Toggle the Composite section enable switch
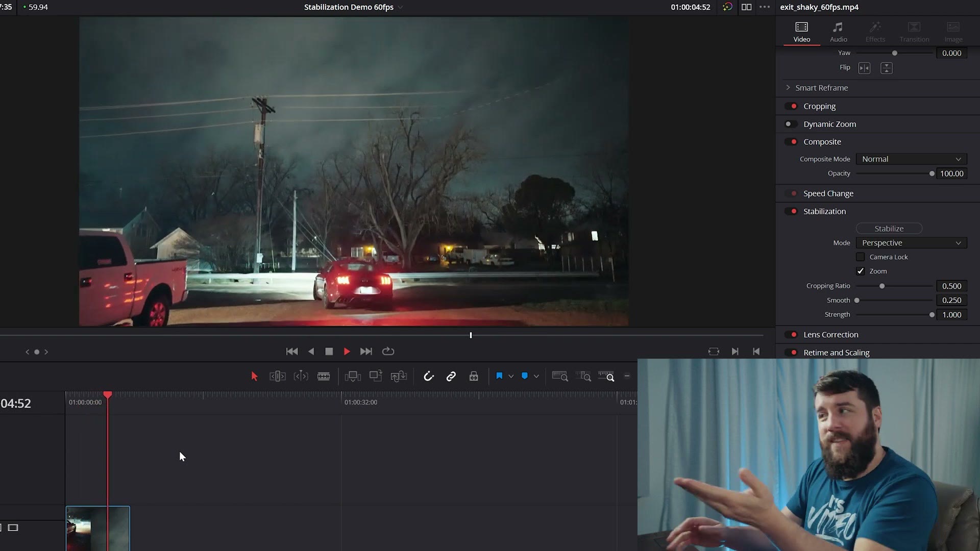This screenshot has width=980, height=551. (791, 142)
